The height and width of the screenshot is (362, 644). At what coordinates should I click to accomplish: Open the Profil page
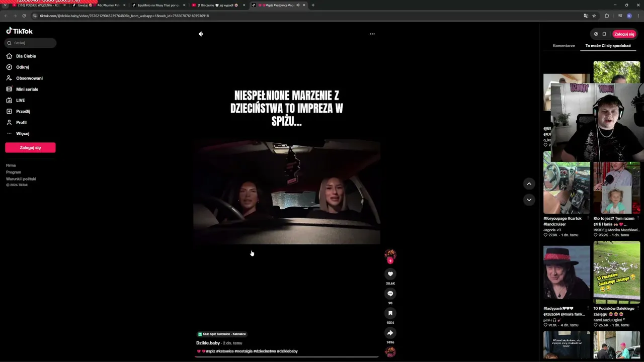[x=21, y=123]
